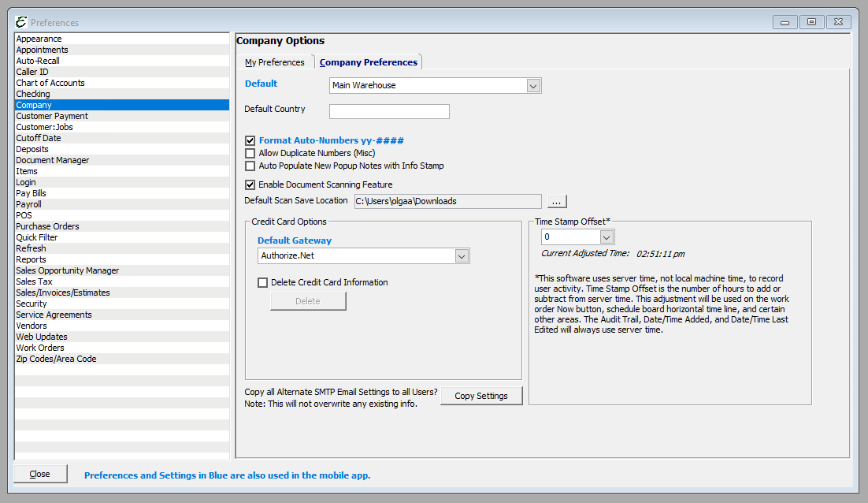Open Web Updates preferences

(x=122, y=337)
